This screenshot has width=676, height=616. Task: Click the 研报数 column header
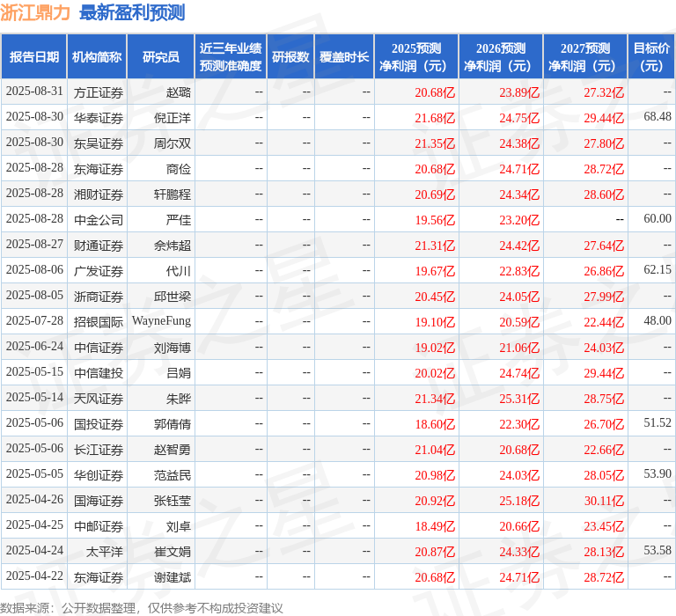click(290, 57)
